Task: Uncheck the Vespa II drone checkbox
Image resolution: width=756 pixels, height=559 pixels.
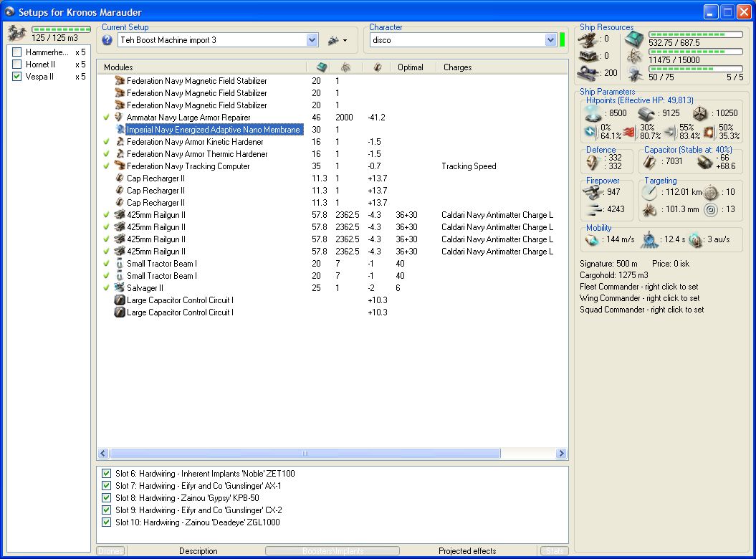Action: (x=17, y=77)
